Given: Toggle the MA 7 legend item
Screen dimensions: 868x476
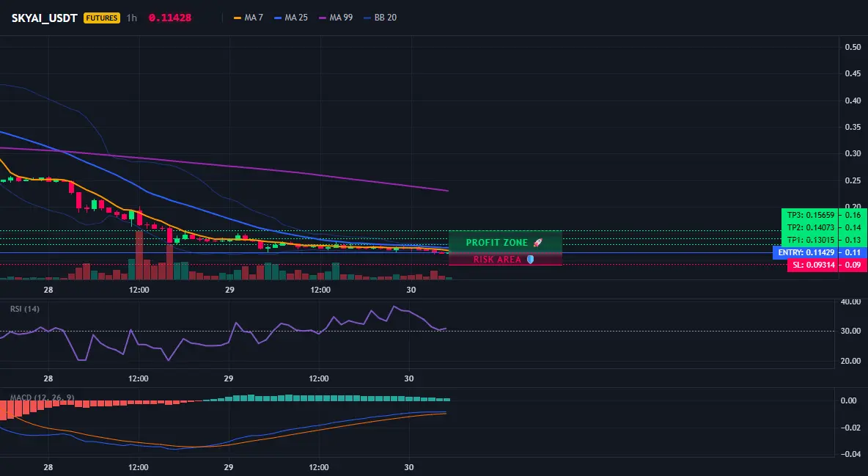Looking at the screenshot, I should (249, 18).
